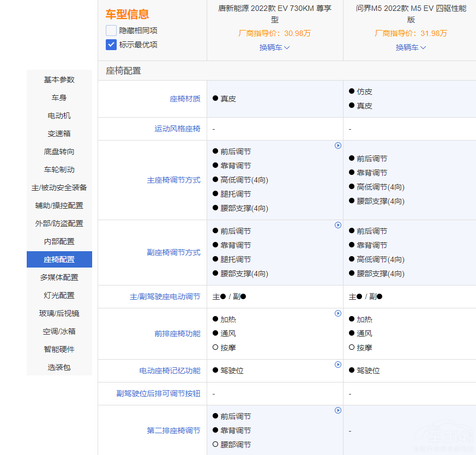
Task: Open 选装包 sidebar section
Action: coord(59,367)
